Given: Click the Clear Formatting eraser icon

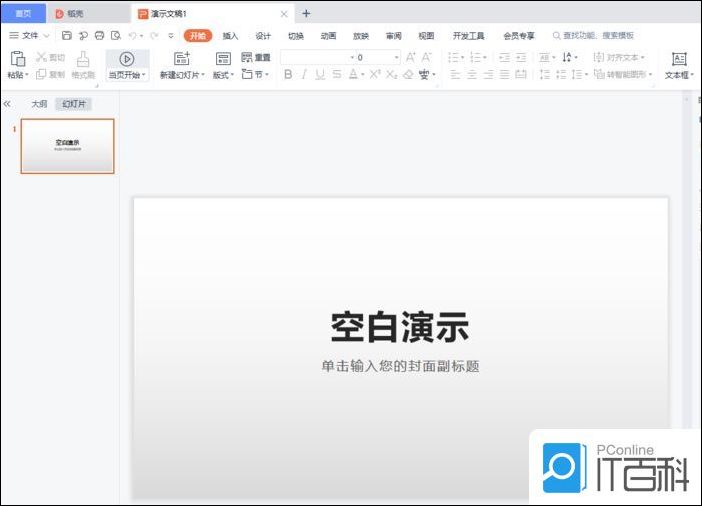Looking at the screenshot, I should 408,74.
